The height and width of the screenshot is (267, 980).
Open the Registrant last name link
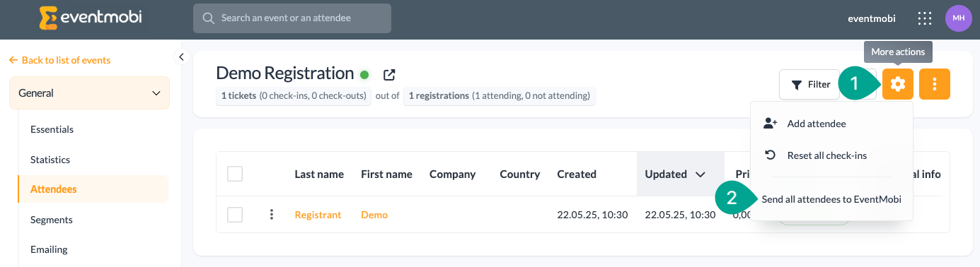[x=318, y=215]
